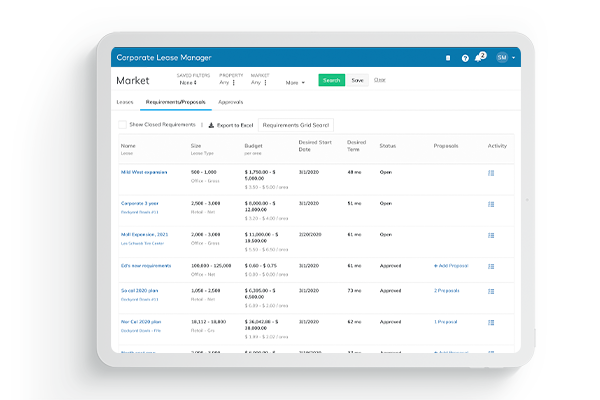Image resolution: width=600 pixels, height=400 pixels.
Task: Click the Export to Excel label
Action: tap(235, 125)
